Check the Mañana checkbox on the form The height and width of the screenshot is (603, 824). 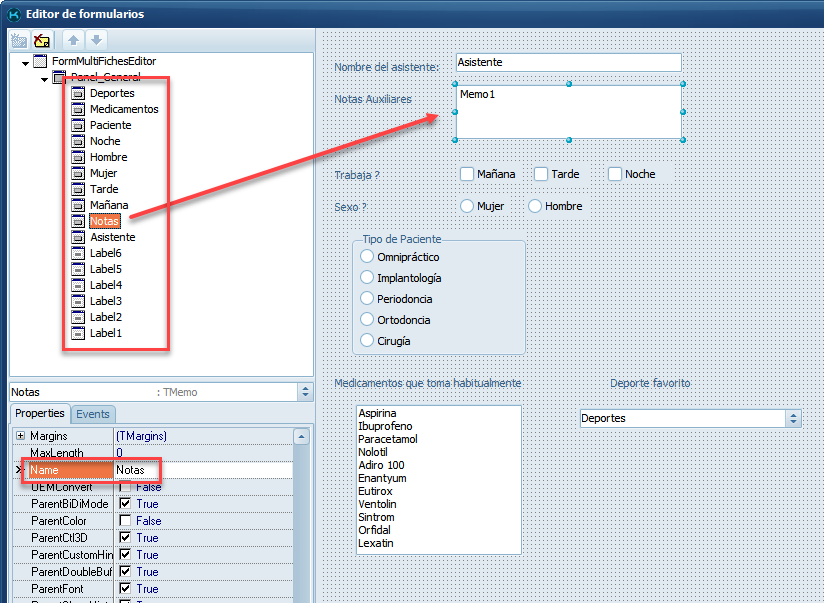[467, 174]
